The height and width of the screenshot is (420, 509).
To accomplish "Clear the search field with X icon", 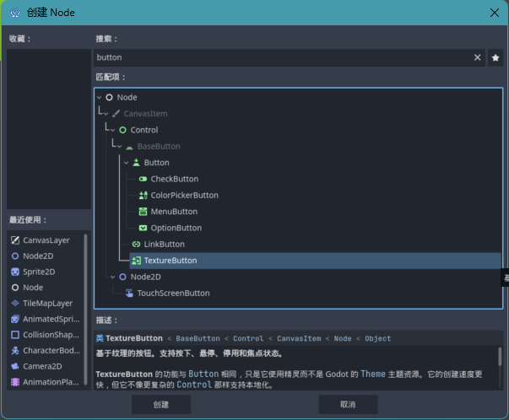I will 477,57.
